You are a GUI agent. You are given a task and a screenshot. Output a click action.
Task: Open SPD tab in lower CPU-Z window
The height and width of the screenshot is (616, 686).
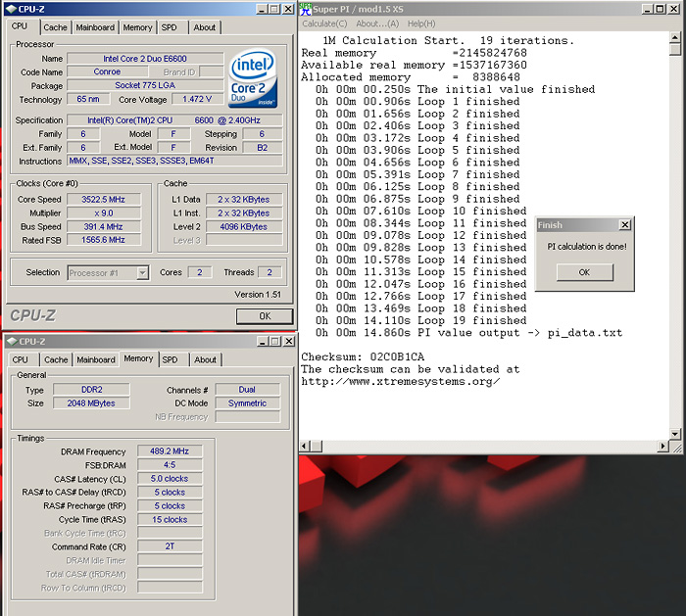tap(170, 359)
